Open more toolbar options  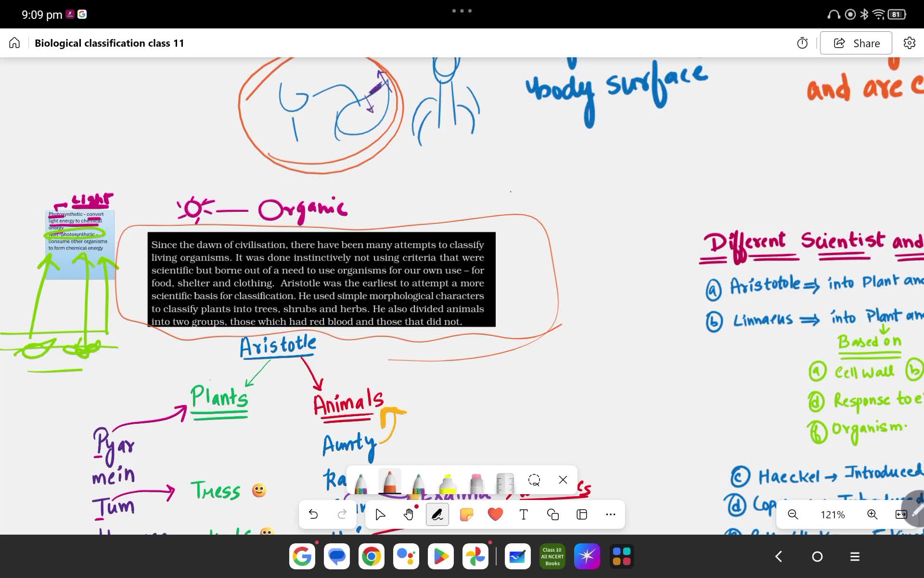(611, 514)
